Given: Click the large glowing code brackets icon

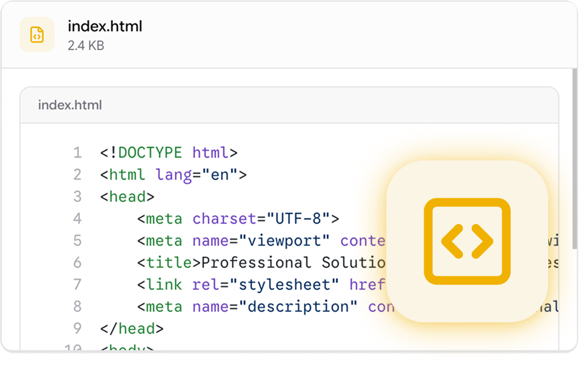Looking at the screenshot, I should 467,242.
